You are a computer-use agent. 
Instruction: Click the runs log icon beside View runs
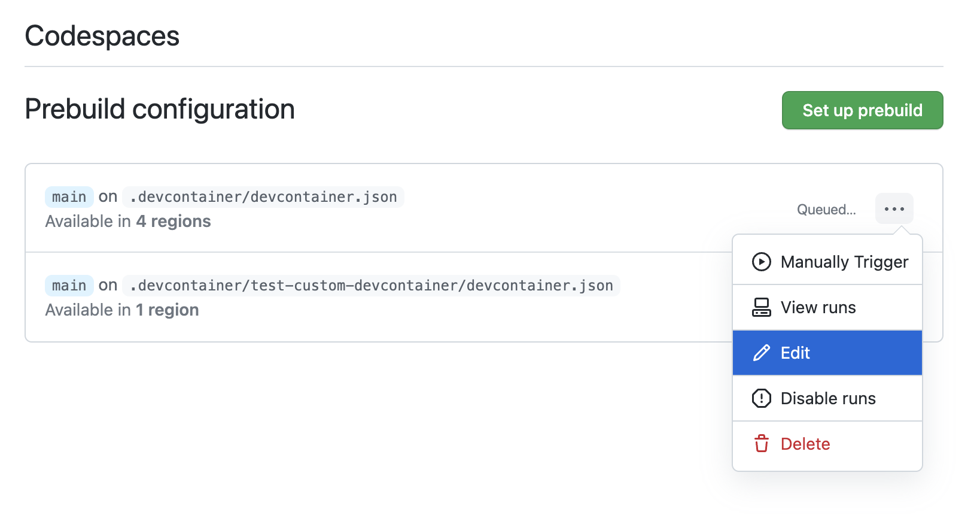[761, 307]
